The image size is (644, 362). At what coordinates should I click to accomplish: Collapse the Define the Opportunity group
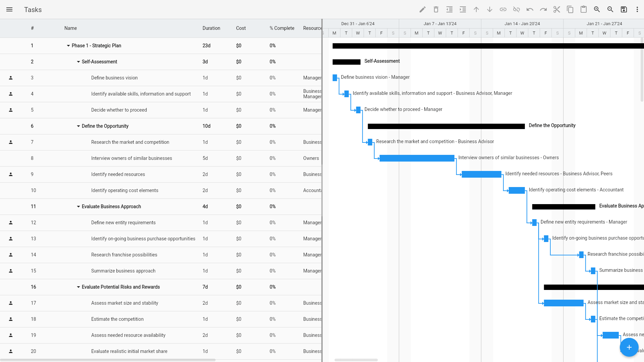point(78,126)
